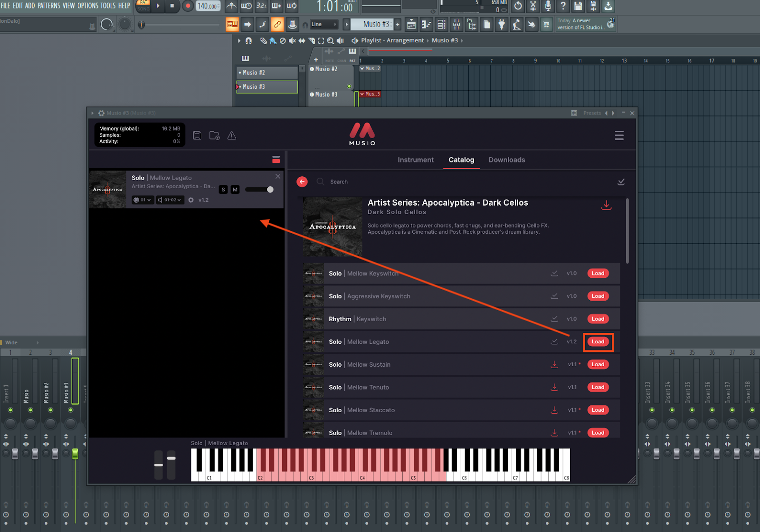Viewport: 760px width, 532px height.
Task: Select the playlist paint (brush) tool
Action: point(273,41)
